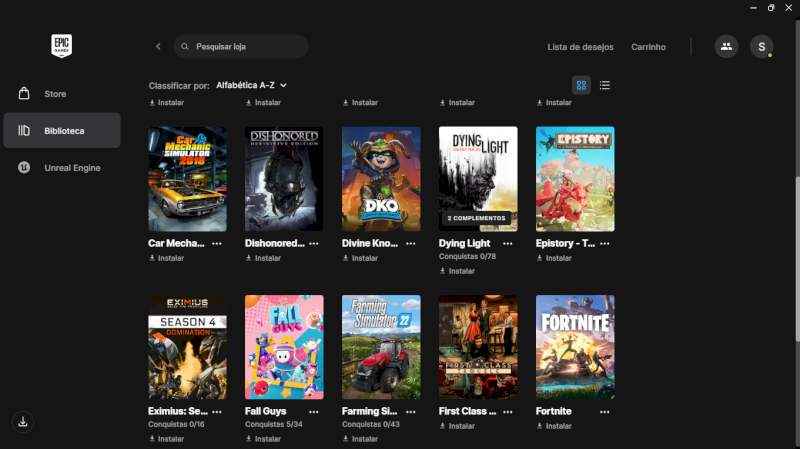The width and height of the screenshot is (800, 449).
Task: Open Divine Knockout cover
Action: coord(381,179)
